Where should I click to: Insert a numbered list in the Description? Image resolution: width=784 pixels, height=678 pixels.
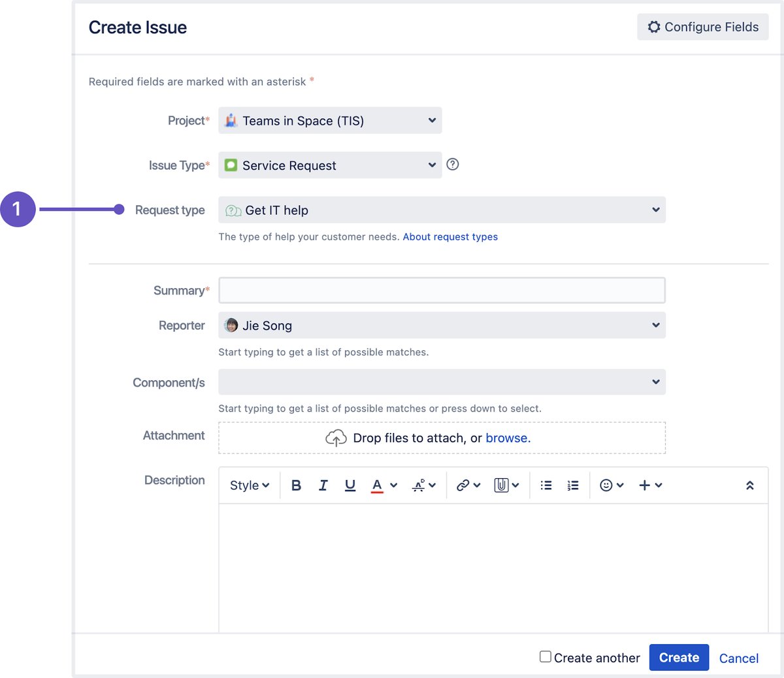pyautogui.click(x=573, y=485)
